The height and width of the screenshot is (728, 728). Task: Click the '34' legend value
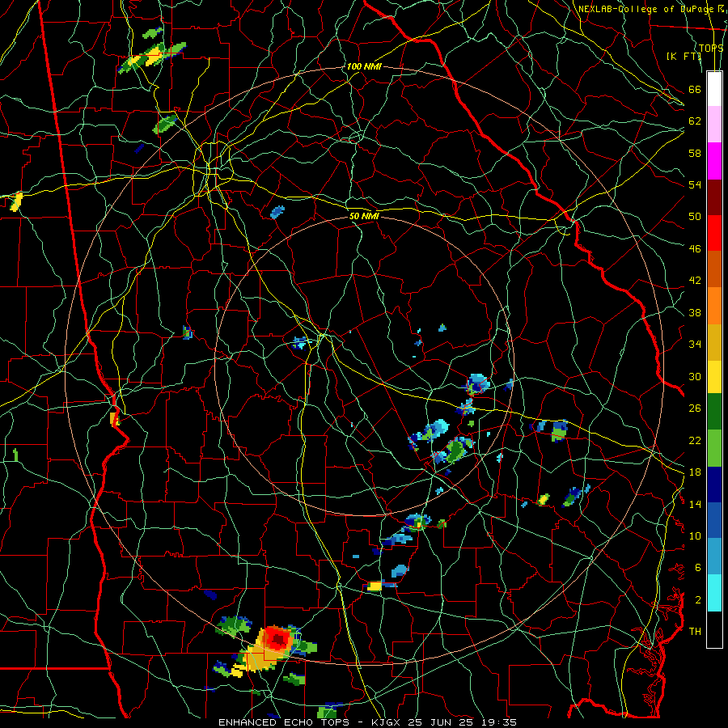pyautogui.click(x=695, y=345)
